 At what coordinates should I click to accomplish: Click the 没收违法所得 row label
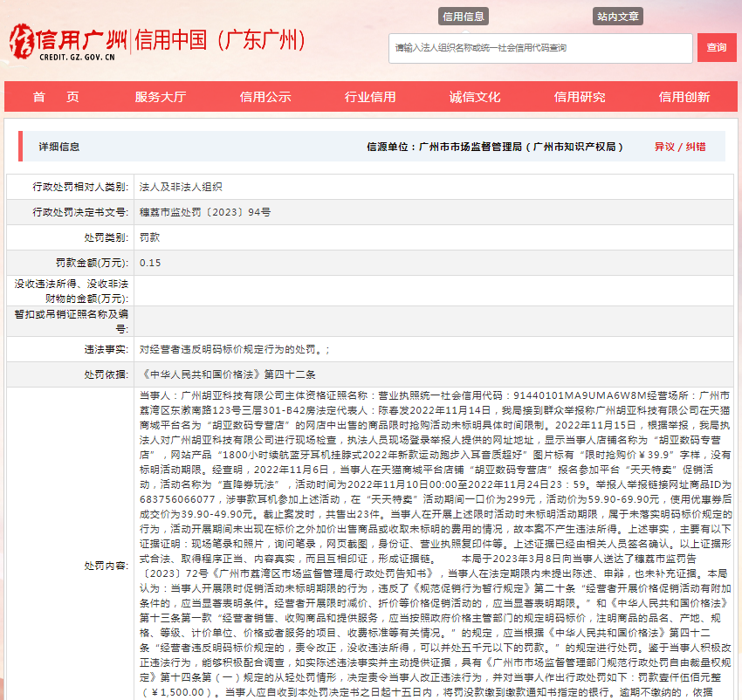pos(72,291)
